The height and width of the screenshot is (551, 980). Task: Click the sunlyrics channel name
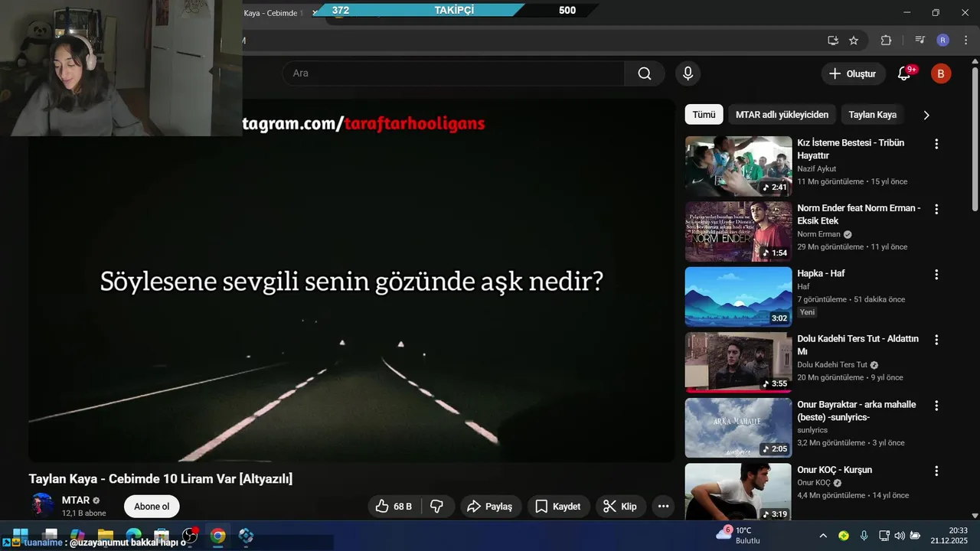click(x=812, y=430)
